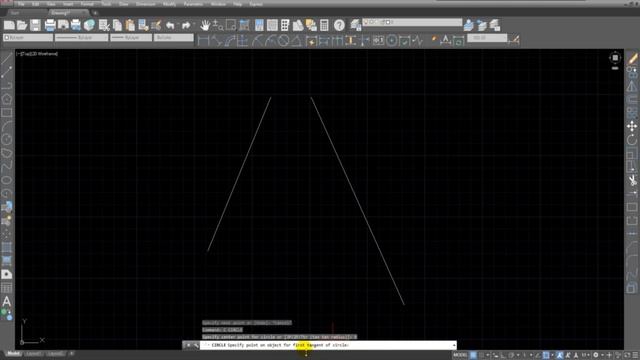Click the ViewCube navigation control
640x360 pixels.
coord(615,58)
